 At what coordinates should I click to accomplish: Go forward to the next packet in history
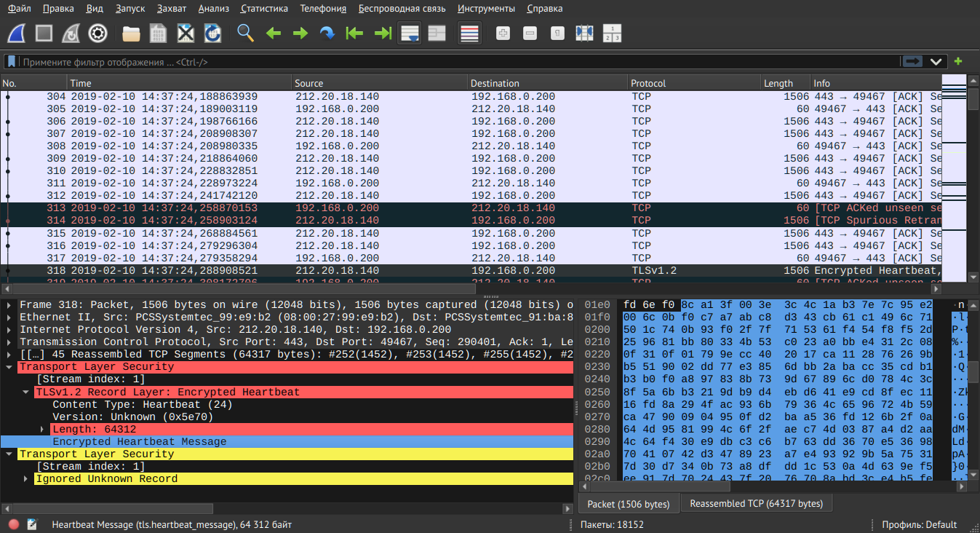pyautogui.click(x=300, y=33)
